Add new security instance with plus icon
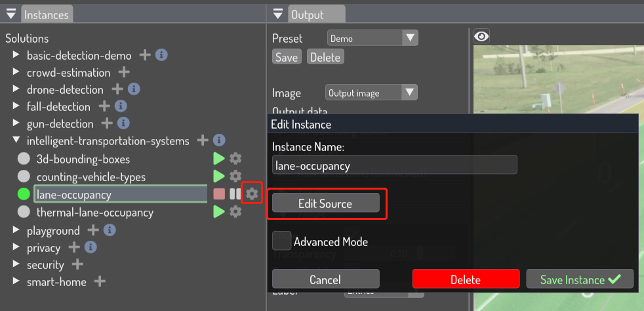 [77, 264]
